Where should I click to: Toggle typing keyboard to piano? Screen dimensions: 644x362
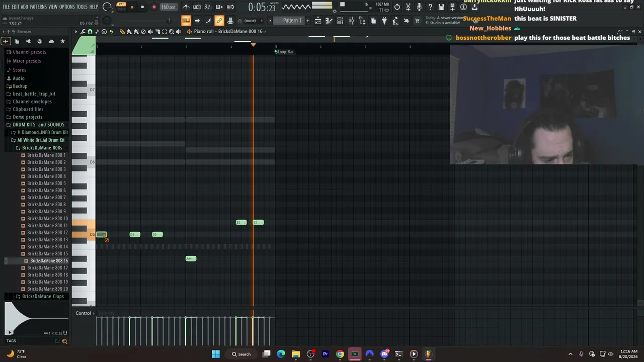click(186, 21)
